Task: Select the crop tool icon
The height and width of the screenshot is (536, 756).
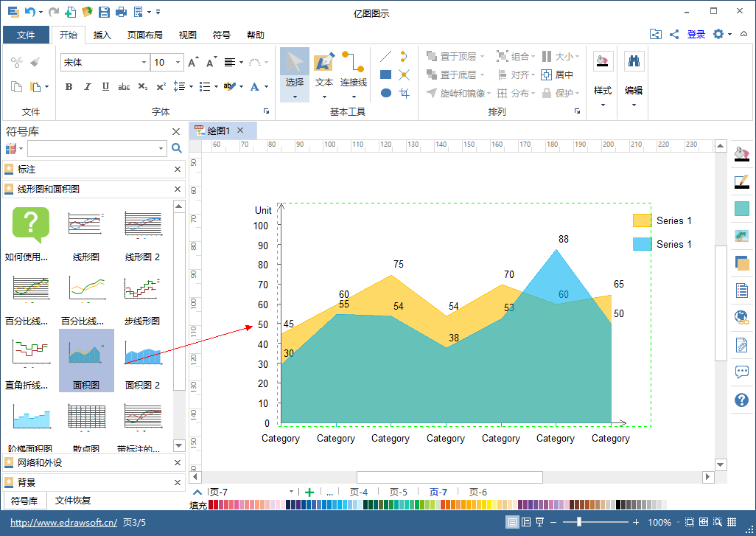Action: click(404, 93)
